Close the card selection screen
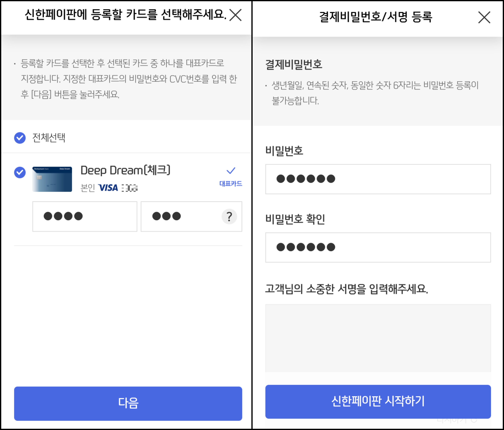504x430 pixels. coord(235,15)
